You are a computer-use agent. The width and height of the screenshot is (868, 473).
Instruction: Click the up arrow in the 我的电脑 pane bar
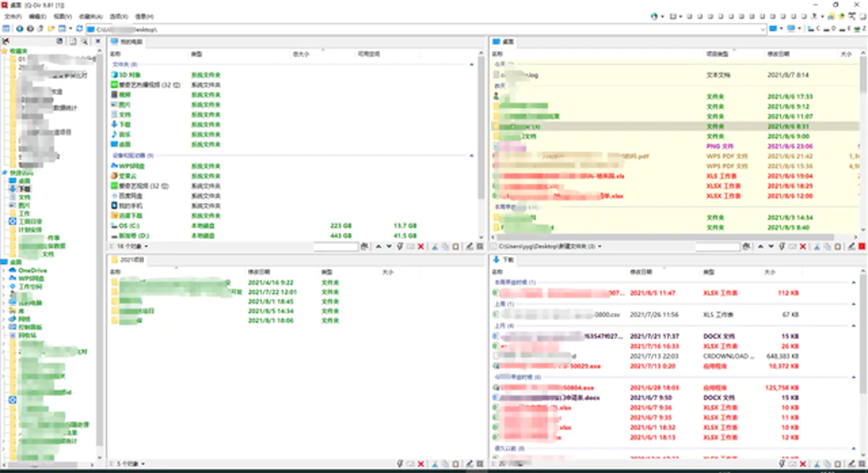click(378, 246)
